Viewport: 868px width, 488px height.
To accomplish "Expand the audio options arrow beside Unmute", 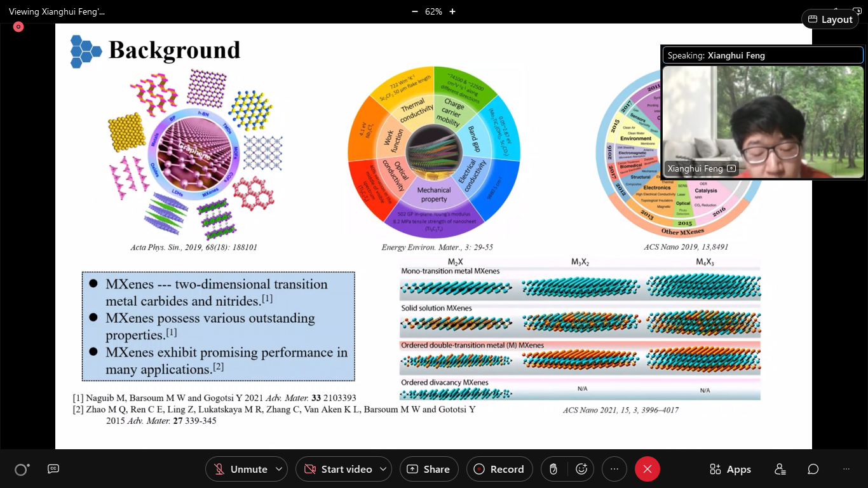I will tap(279, 469).
